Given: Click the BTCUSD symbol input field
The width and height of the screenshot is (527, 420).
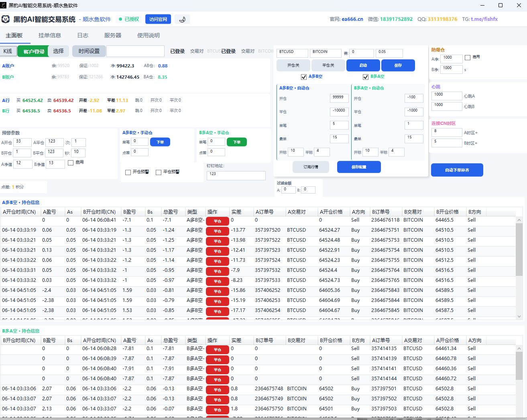Looking at the screenshot, I should pos(293,53).
